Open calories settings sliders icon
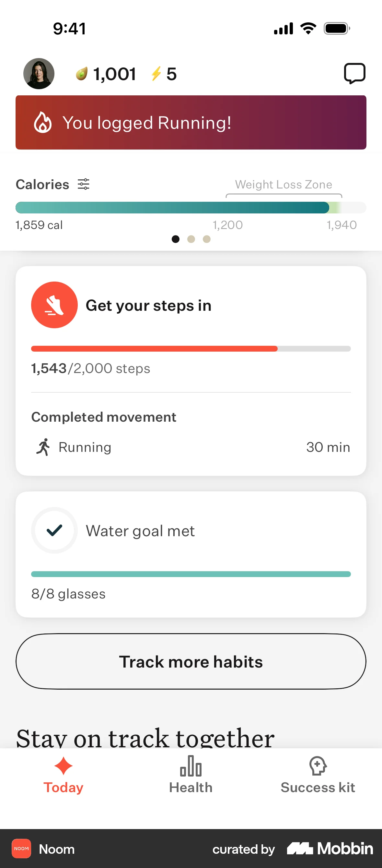Viewport: 382px width, 868px height. pyautogui.click(x=84, y=184)
